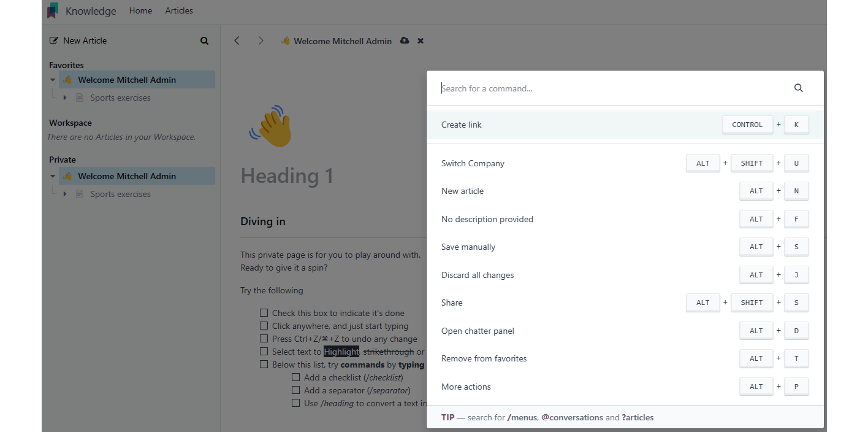Check the 'Use /heading to convert' box
868x432 pixels.
coord(295,403)
